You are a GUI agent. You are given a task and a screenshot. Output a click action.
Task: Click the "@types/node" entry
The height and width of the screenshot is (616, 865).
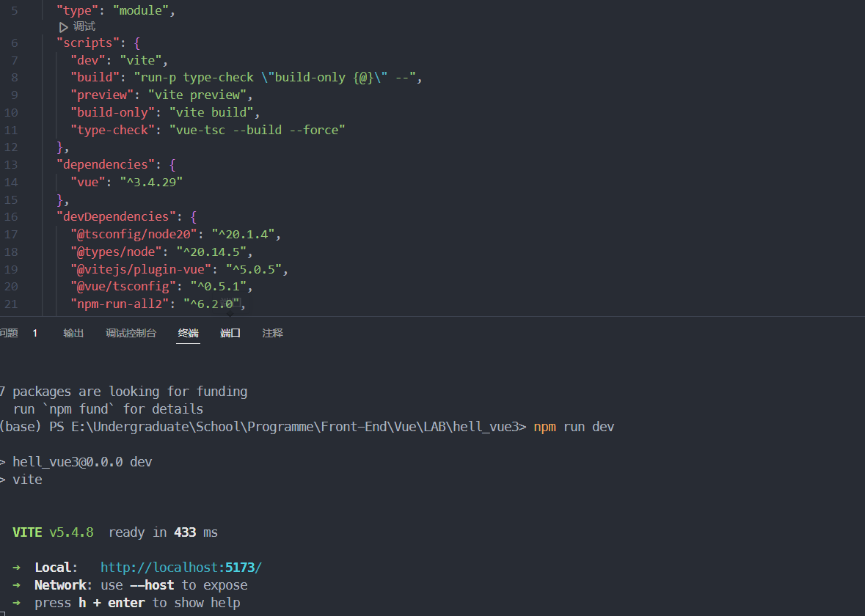coord(116,252)
